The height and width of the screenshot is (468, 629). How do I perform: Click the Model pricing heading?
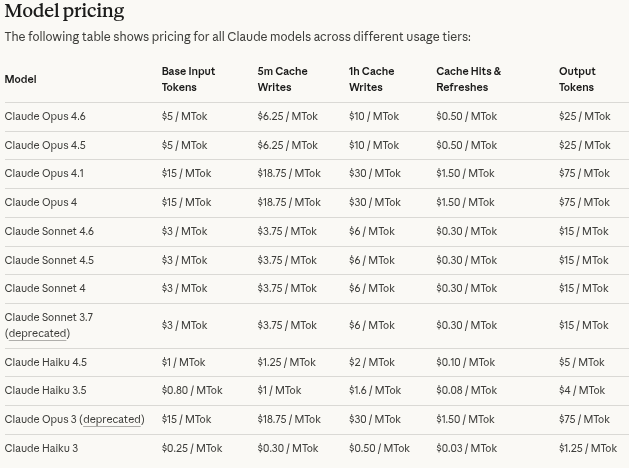(x=65, y=12)
